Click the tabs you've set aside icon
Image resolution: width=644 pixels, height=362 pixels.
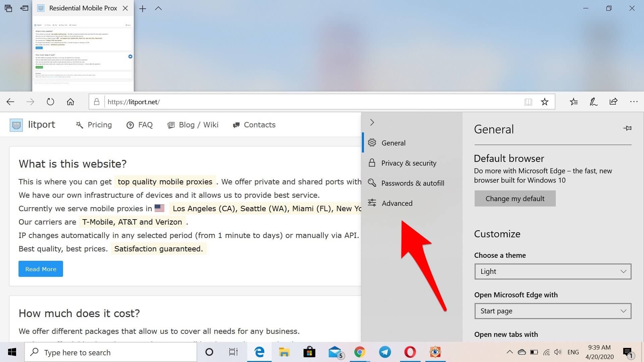8,8
